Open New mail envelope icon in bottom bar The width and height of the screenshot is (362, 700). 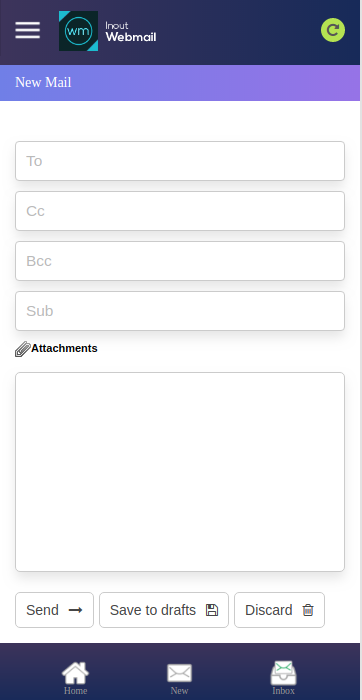(179, 673)
